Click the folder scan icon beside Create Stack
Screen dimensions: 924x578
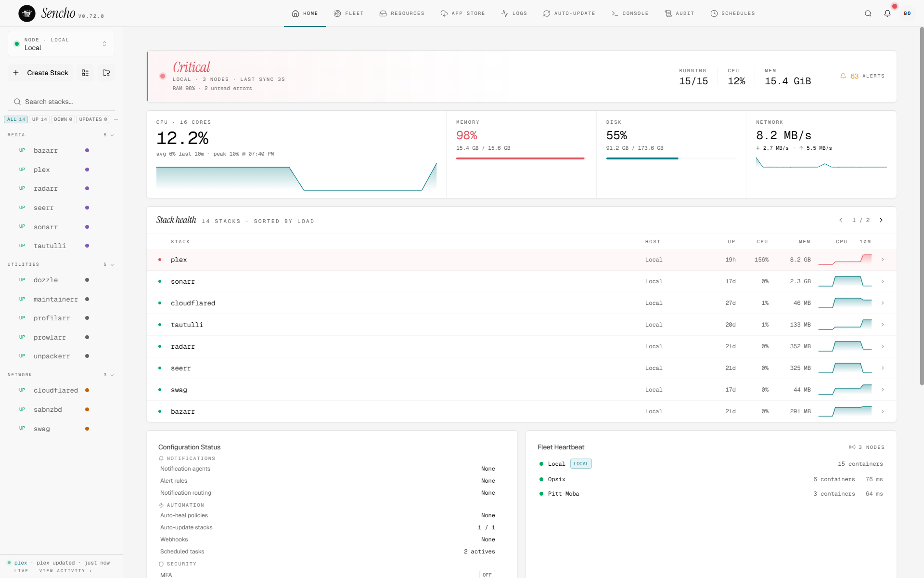[106, 73]
